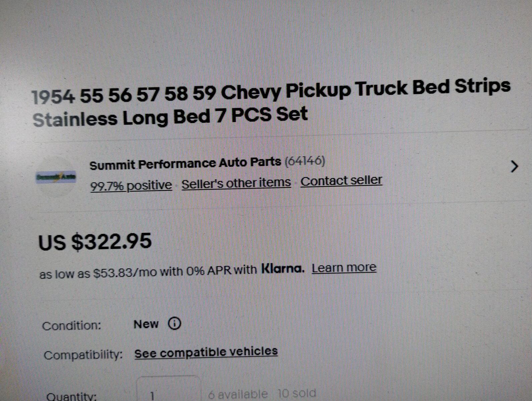View Seller's other items
The width and height of the screenshot is (532, 401).
(236, 183)
